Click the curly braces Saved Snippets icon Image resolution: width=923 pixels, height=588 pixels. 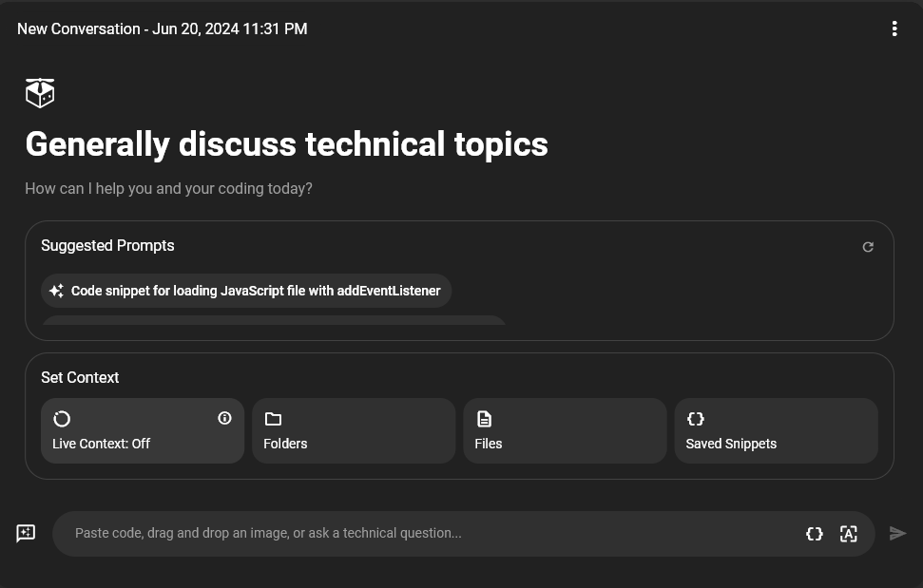(x=695, y=419)
